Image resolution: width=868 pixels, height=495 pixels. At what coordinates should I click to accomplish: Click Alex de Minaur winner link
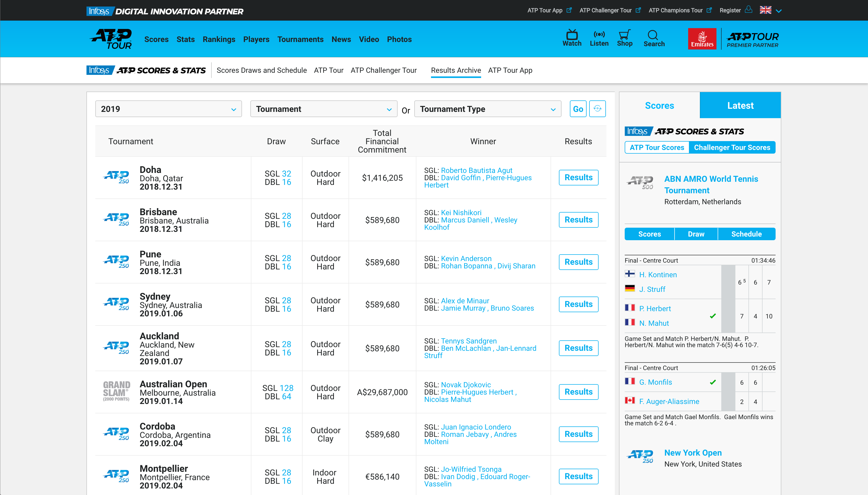click(x=465, y=301)
